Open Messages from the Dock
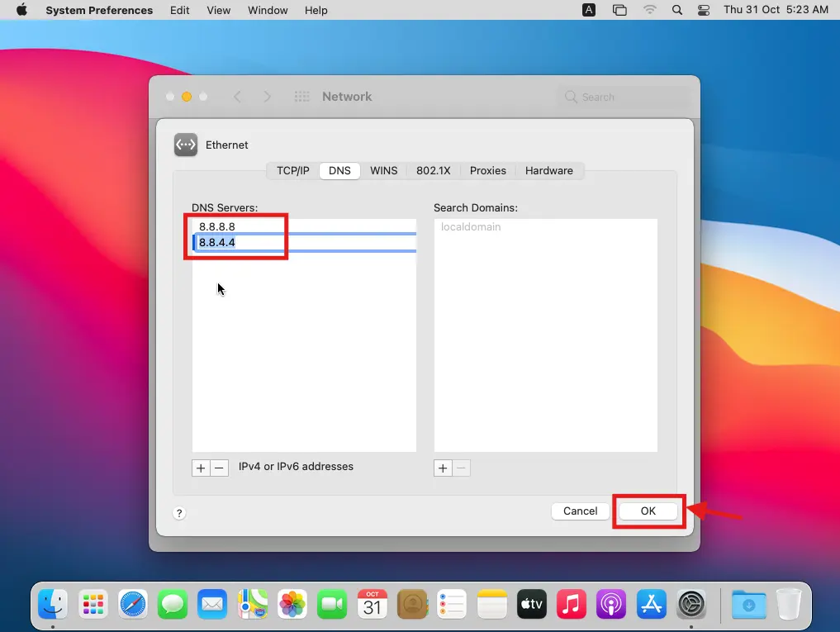Viewport: 840px width, 632px height. [x=173, y=604]
